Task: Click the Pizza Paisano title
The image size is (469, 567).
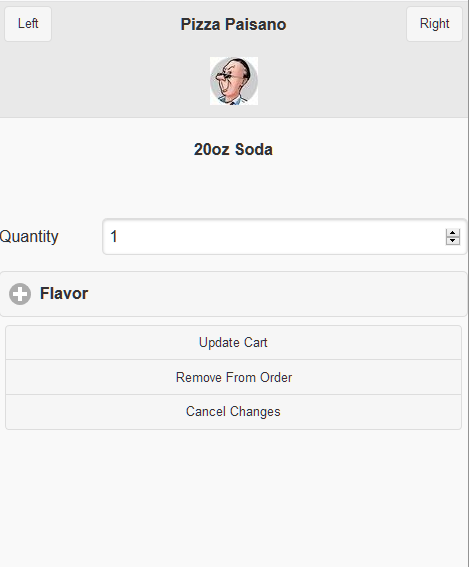Action: (234, 24)
